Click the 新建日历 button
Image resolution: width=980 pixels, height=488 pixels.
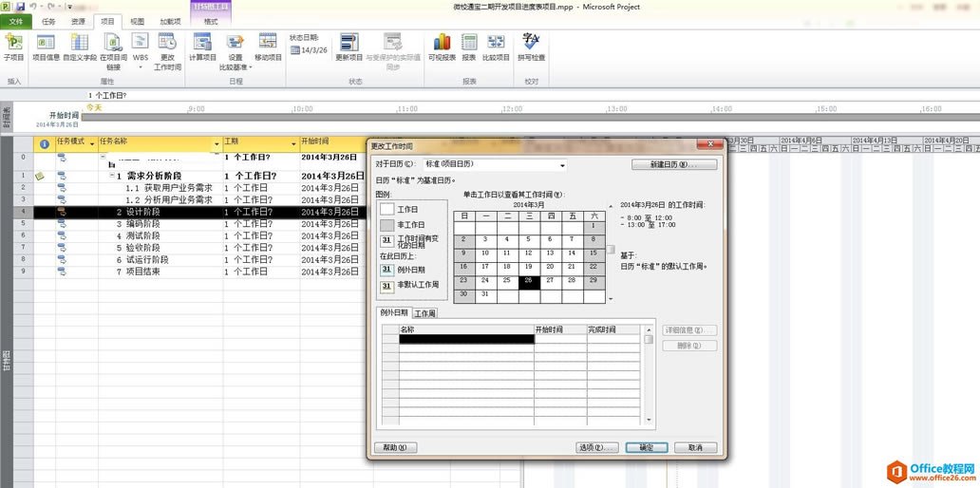[674, 165]
